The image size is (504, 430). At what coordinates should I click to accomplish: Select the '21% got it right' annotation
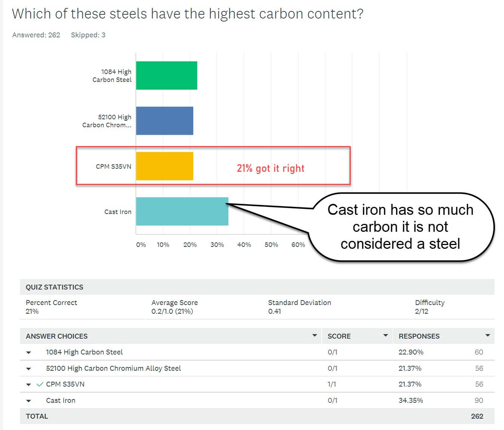270,168
